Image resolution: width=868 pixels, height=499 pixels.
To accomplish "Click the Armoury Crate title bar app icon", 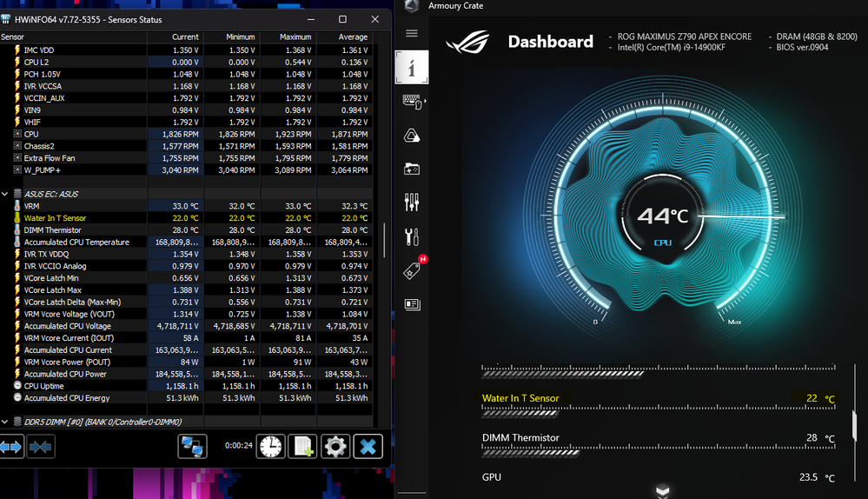I will 411,5.
